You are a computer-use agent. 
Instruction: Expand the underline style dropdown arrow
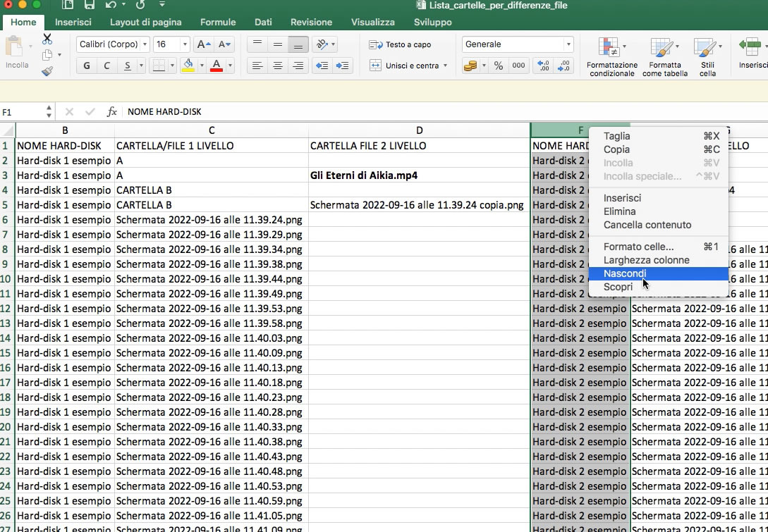[142, 66]
